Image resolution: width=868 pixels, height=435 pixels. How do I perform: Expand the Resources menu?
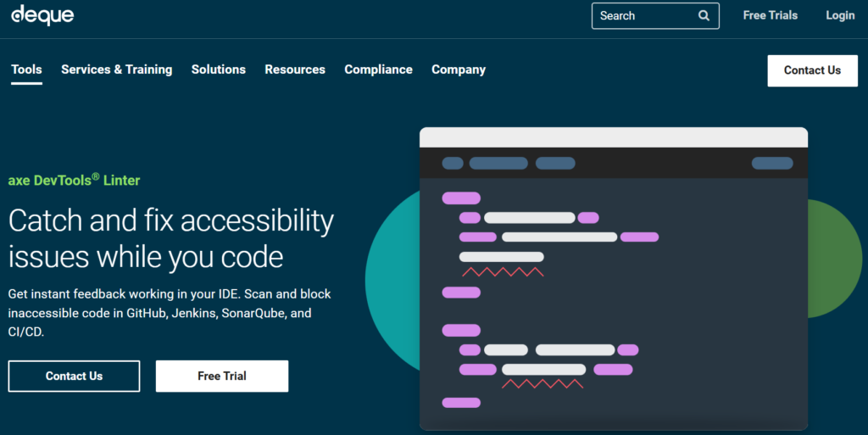(295, 70)
